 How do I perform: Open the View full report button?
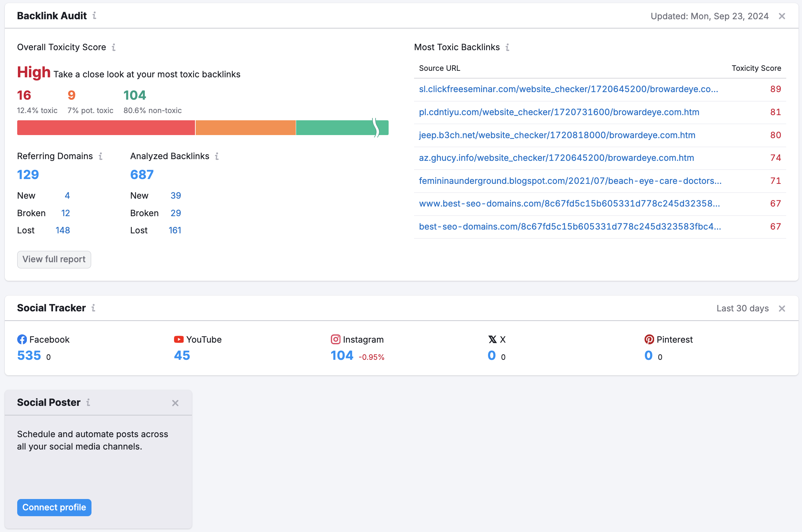click(x=54, y=259)
